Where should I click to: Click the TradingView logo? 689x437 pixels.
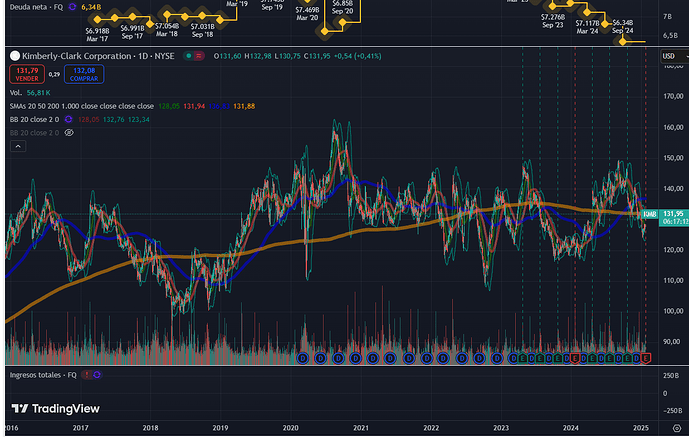coord(55,409)
